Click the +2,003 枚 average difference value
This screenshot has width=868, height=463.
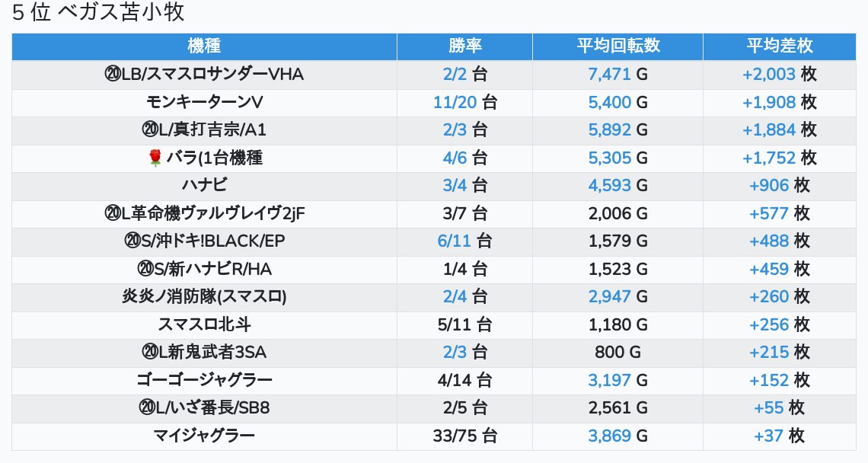[x=779, y=75]
